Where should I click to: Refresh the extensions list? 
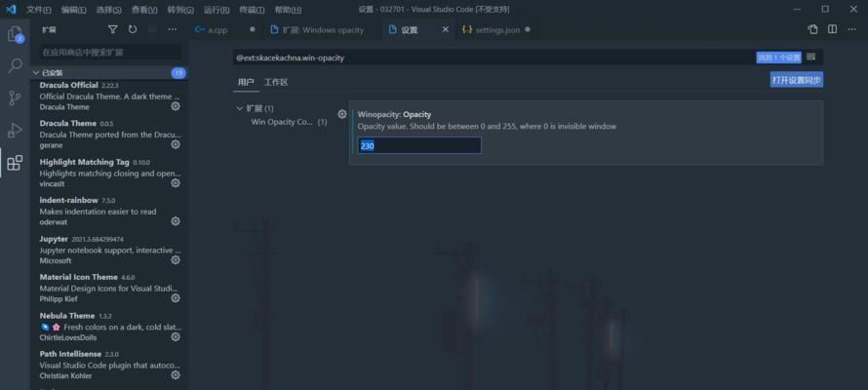[x=133, y=30]
